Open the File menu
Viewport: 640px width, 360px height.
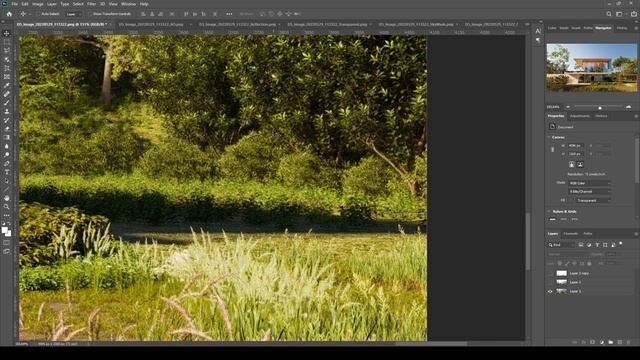[x=14, y=4]
